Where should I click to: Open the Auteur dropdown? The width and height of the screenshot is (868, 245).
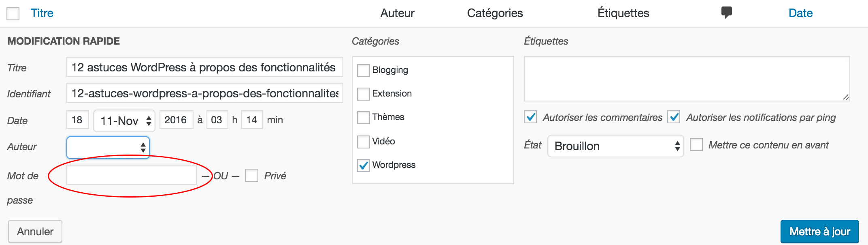[108, 147]
